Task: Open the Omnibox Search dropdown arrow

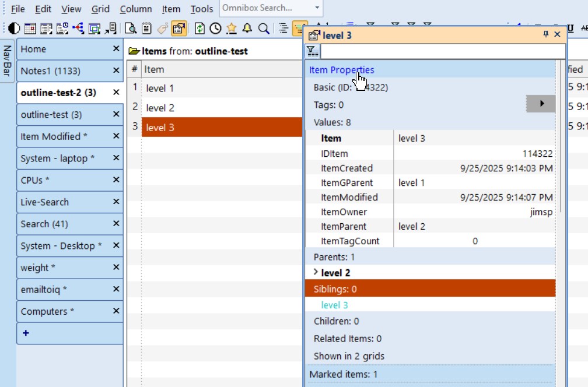Action: (317, 8)
